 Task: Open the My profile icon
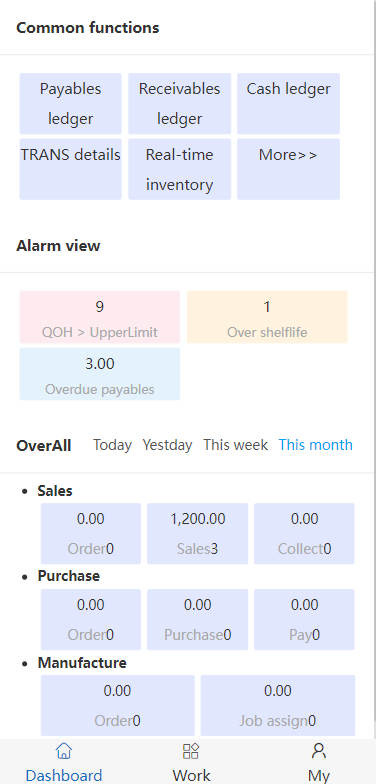tap(318, 750)
